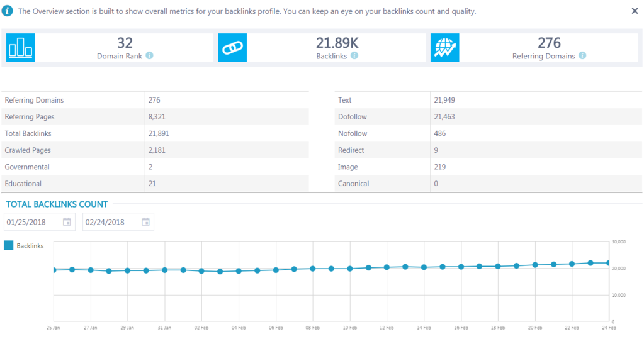
Task: Select the Image row label
Action: point(348,167)
